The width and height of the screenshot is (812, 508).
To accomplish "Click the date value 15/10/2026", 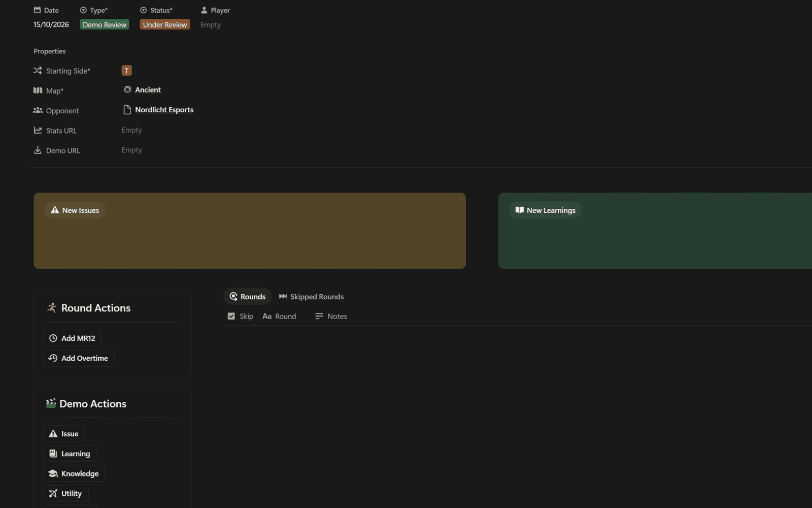I will tap(51, 24).
